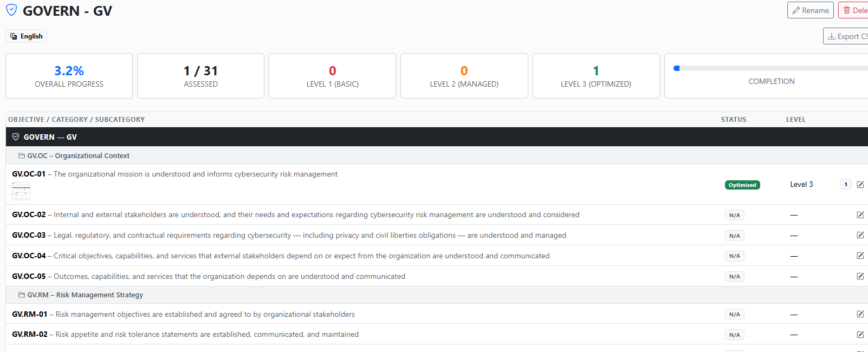Screen dimensions: 868x352
Task: Collapse GV.OC Organizational Context category
Action: point(437,155)
